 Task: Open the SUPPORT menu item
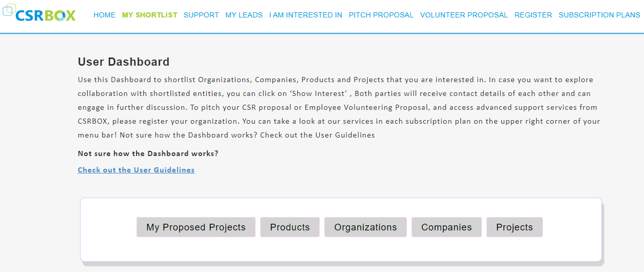201,15
